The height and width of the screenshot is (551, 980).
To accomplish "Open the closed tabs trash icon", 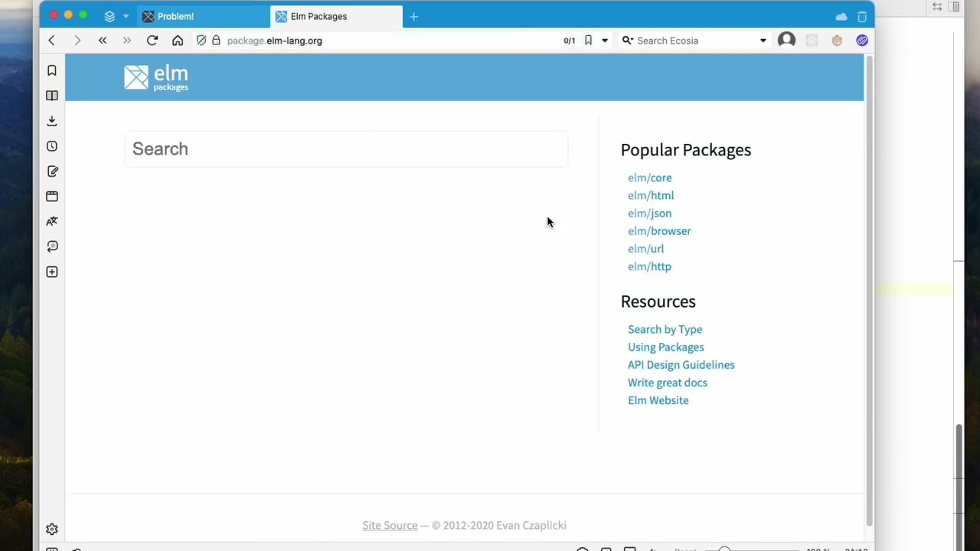I will (862, 16).
